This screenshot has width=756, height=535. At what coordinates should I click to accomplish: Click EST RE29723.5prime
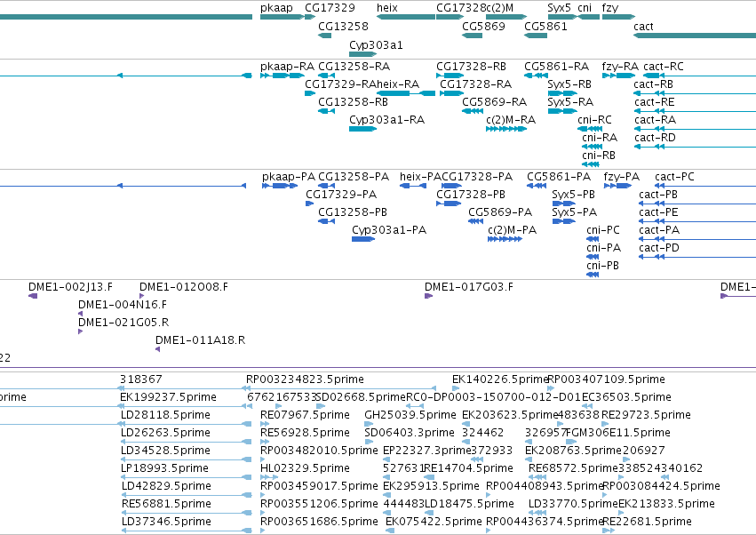click(x=646, y=415)
